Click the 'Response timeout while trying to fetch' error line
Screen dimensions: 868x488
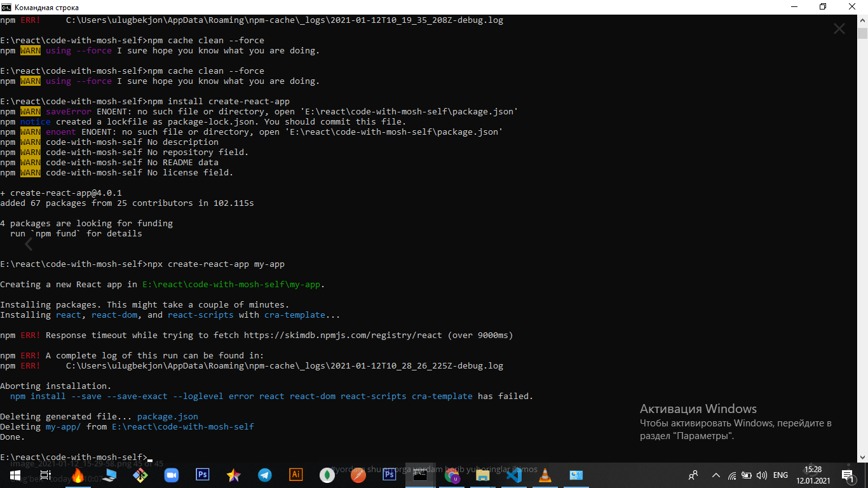coord(257,335)
